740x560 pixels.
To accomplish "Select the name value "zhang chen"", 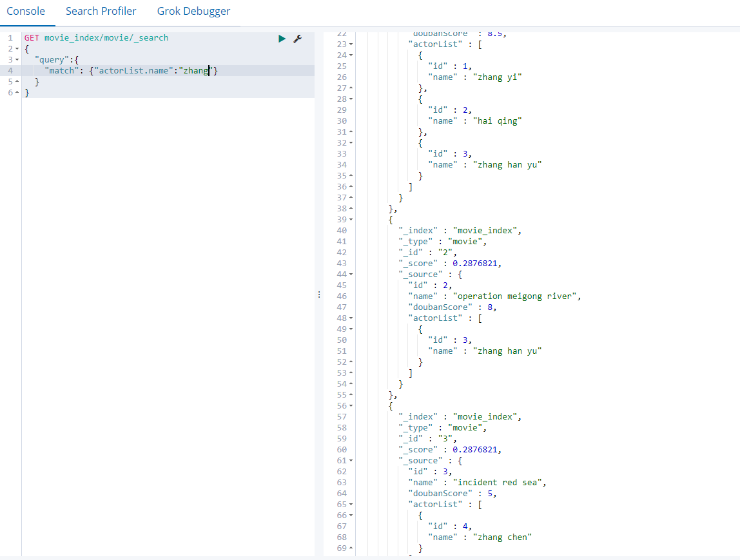I will pyautogui.click(x=502, y=537).
